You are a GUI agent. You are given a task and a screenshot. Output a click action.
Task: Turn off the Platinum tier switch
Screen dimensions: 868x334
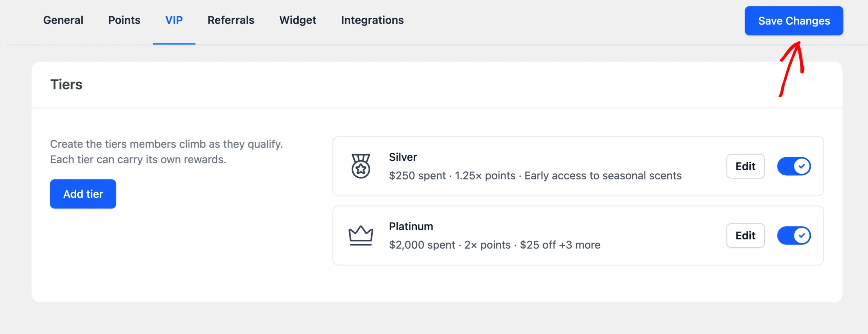794,235
